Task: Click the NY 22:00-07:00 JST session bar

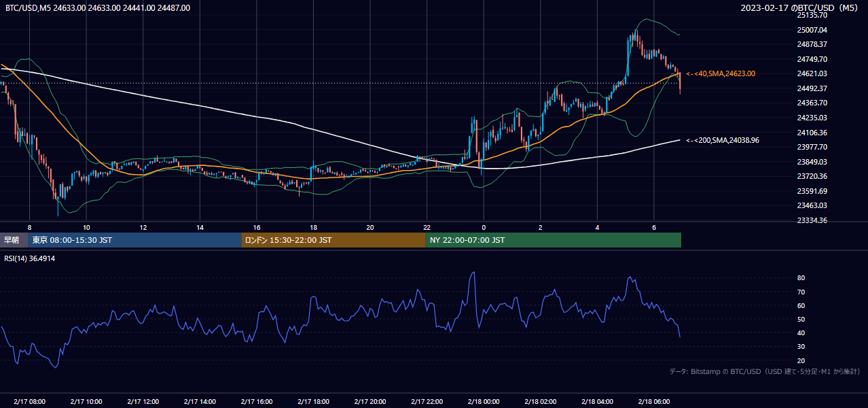Action: 554,240
